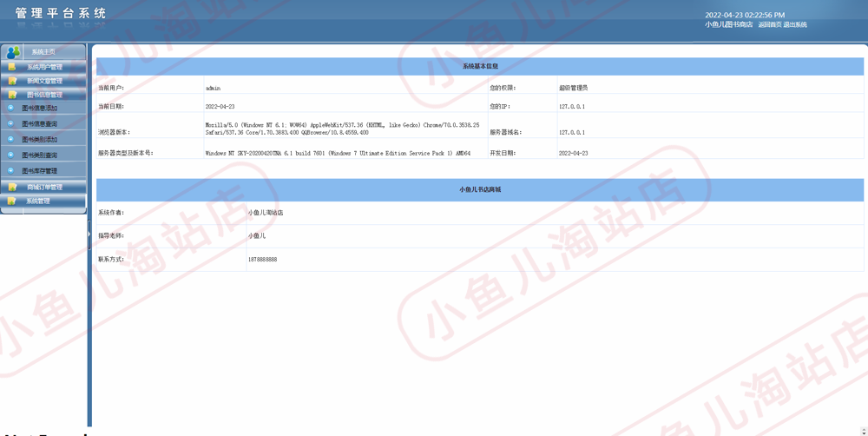868x436 pixels.
Task: Click the 返回首页 link in header
Action: pos(770,24)
